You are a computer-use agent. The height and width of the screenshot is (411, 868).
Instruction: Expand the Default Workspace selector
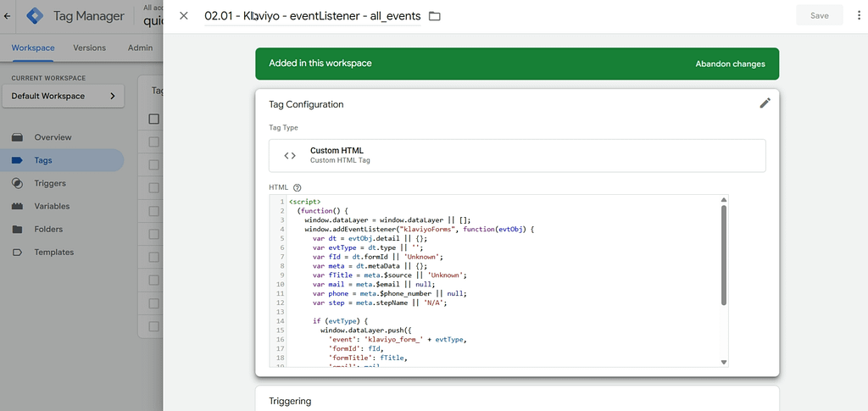tap(62, 96)
